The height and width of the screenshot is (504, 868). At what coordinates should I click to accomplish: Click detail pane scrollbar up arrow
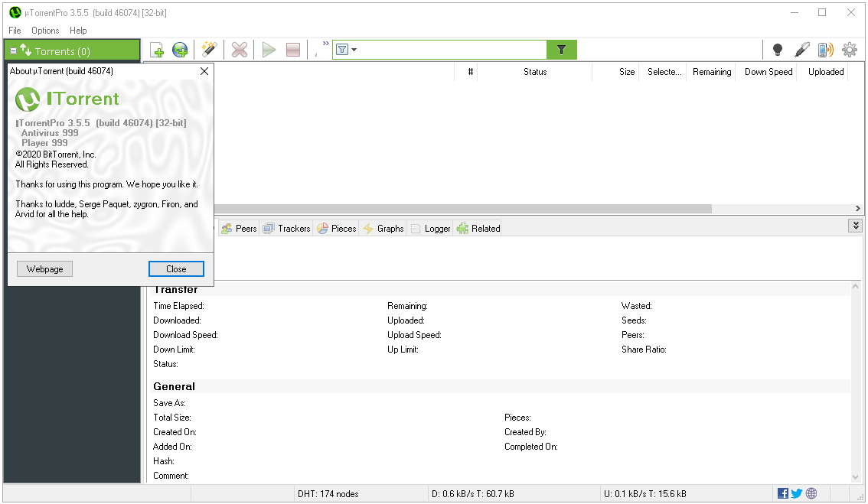click(x=856, y=286)
